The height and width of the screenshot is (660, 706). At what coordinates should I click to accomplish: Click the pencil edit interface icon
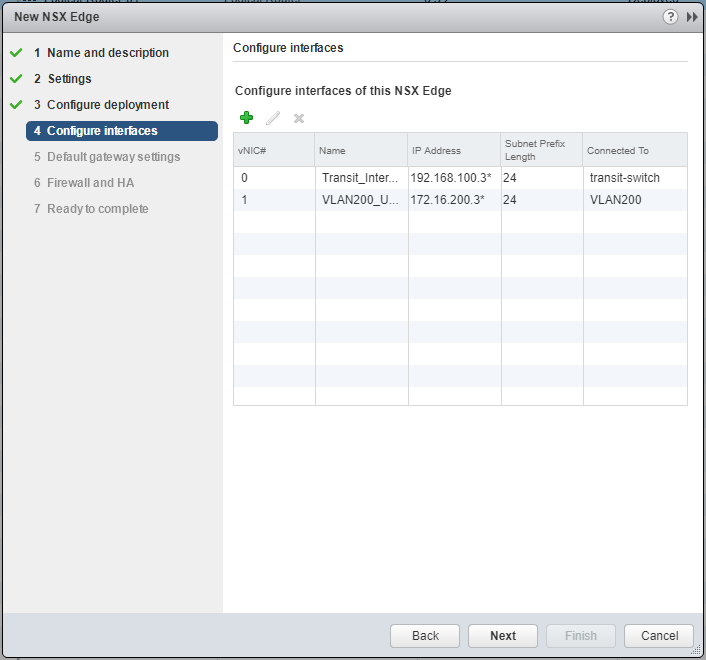(x=273, y=118)
